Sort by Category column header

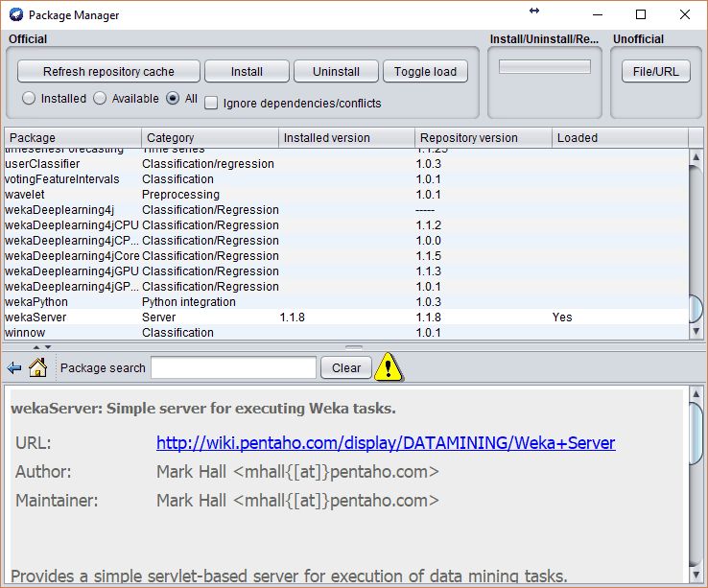(x=210, y=138)
